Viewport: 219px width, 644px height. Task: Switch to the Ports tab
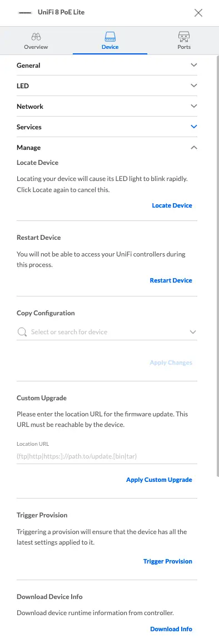(x=183, y=41)
